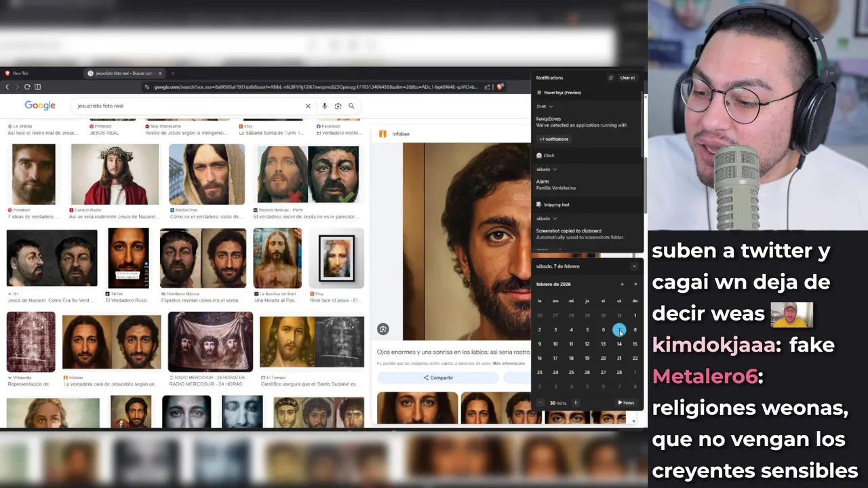Click 'Ojos enormes y una sonrisa' preview title
Image resolution: width=868 pixels, height=488 pixels.
click(x=453, y=352)
